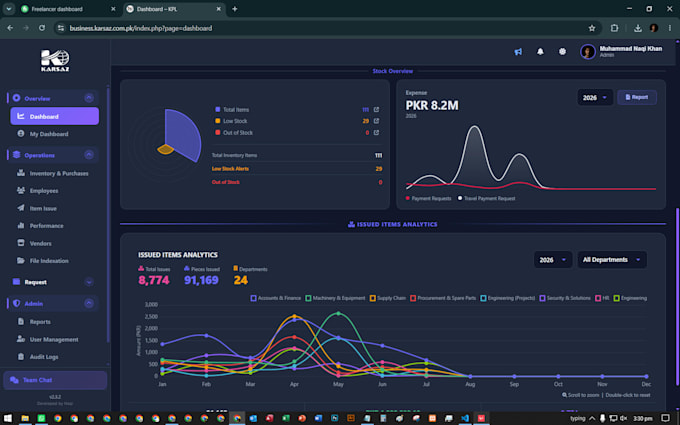Click the Item Issue paper-plane icon
Image resolution: width=680 pixels, height=425 pixels.
point(20,208)
